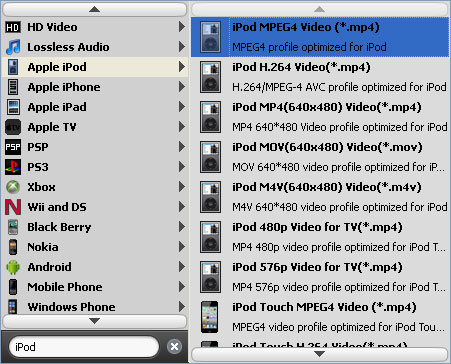Click the Android robot icon
This screenshot has width=451, height=364.
tap(13, 267)
